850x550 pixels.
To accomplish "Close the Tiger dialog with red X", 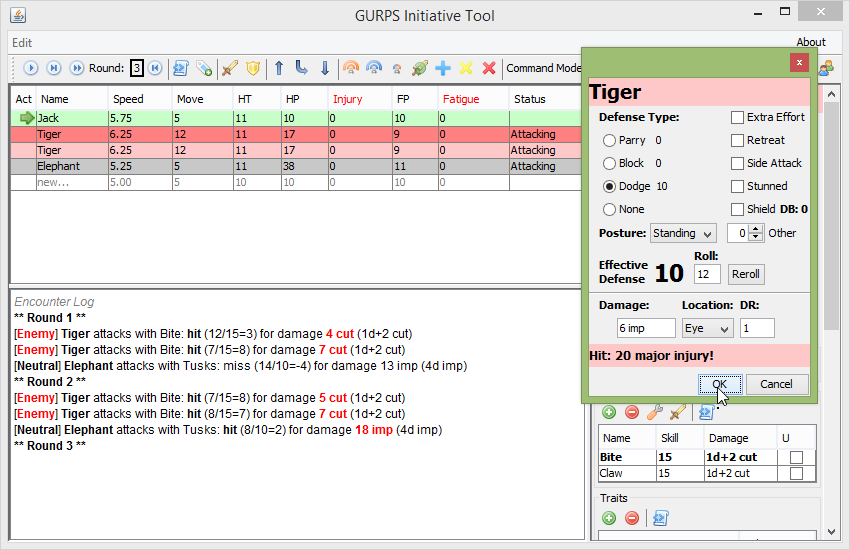I will coord(799,63).
